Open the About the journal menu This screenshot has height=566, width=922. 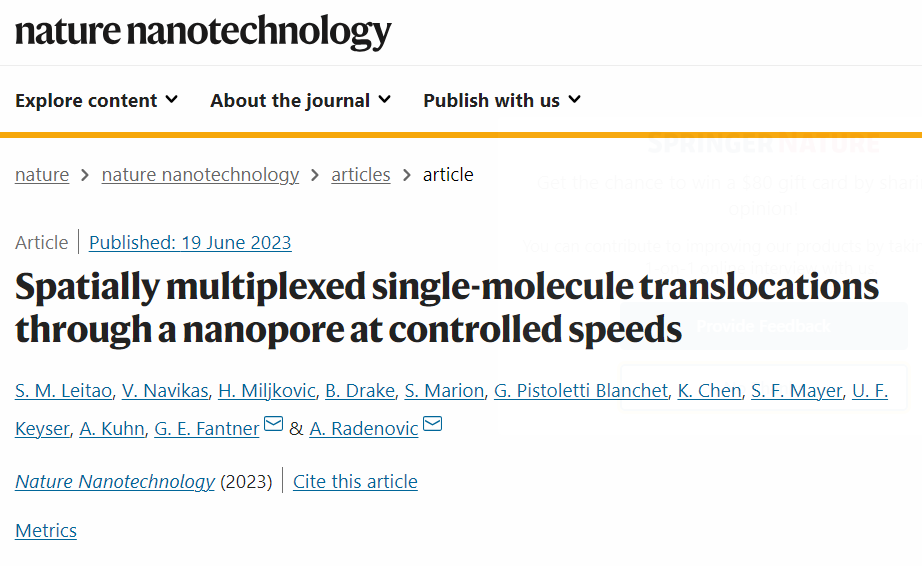click(300, 101)
